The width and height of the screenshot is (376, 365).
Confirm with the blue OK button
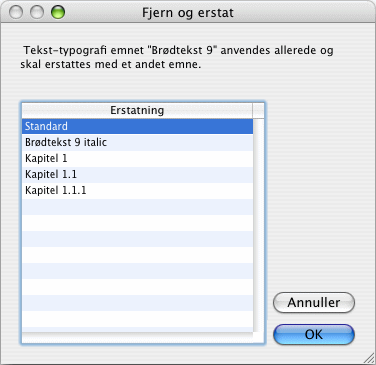click(x=314, y=334)
